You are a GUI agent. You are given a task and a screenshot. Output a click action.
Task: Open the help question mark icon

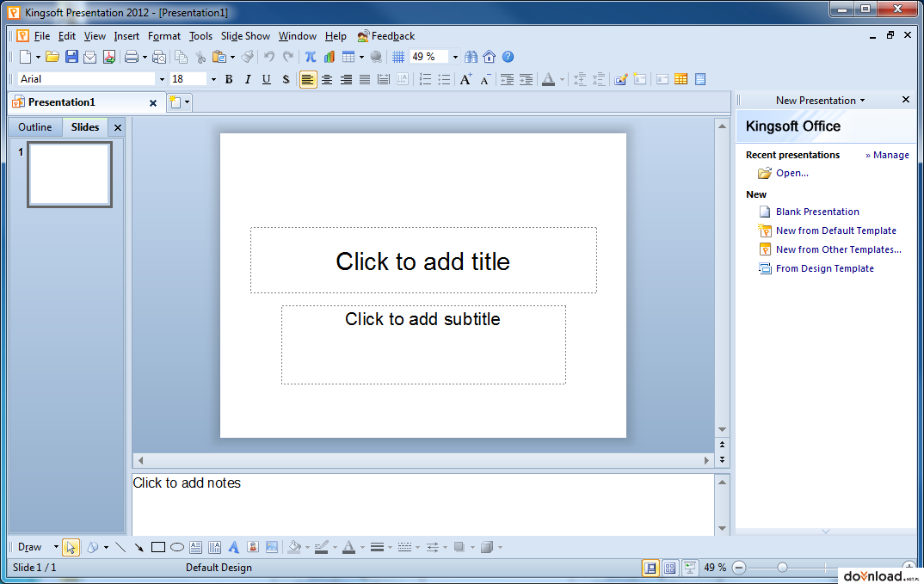pos(508,57)
